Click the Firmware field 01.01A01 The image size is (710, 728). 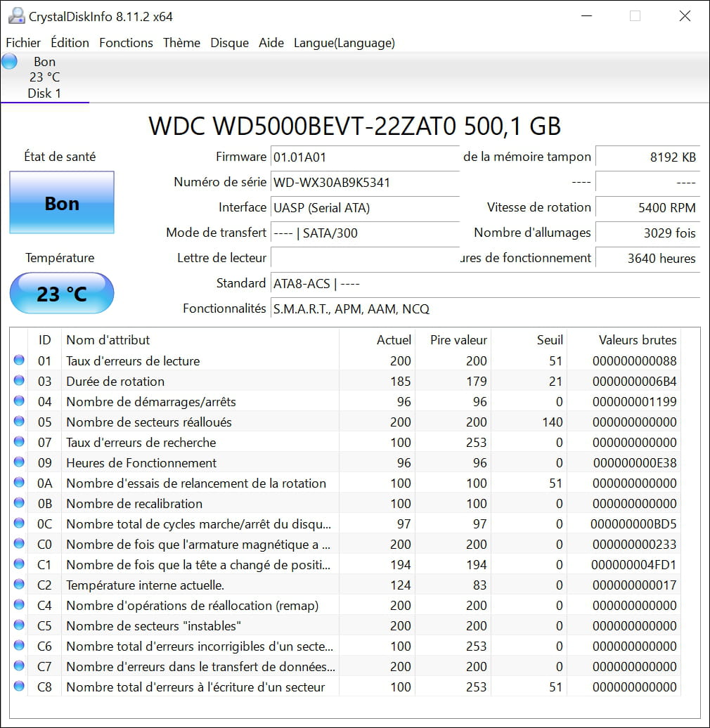click(365, 157)
